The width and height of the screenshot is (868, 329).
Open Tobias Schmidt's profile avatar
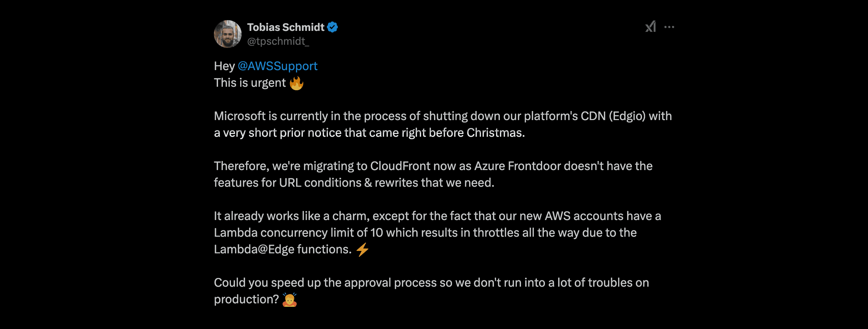tap(228, 34)
